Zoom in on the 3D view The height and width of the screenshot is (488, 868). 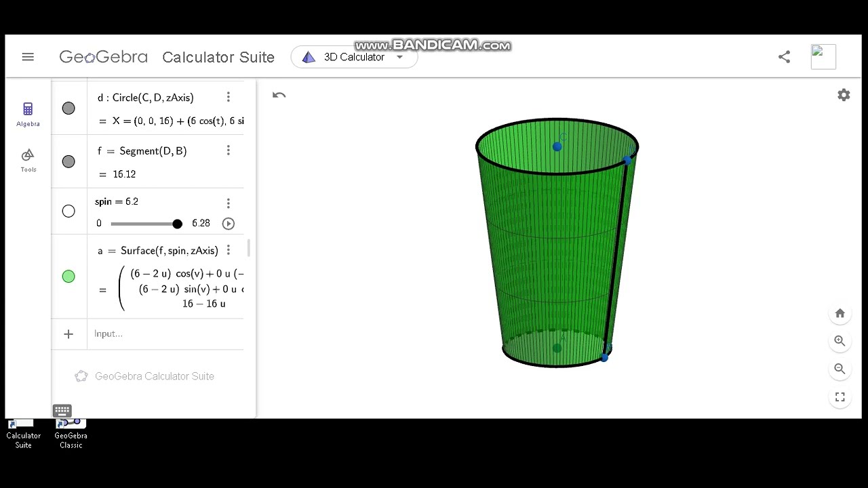coord(840,341)
